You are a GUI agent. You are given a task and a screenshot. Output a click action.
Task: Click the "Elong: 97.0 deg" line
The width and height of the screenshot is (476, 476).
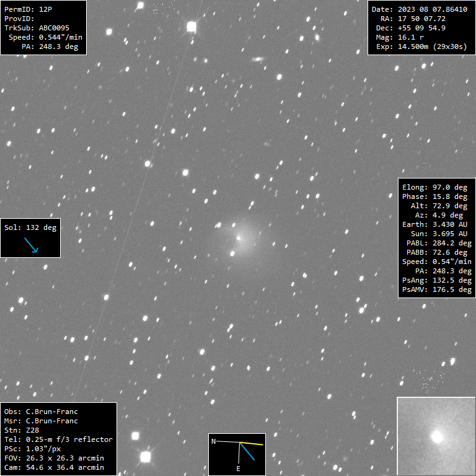click(x=434, y=187)
